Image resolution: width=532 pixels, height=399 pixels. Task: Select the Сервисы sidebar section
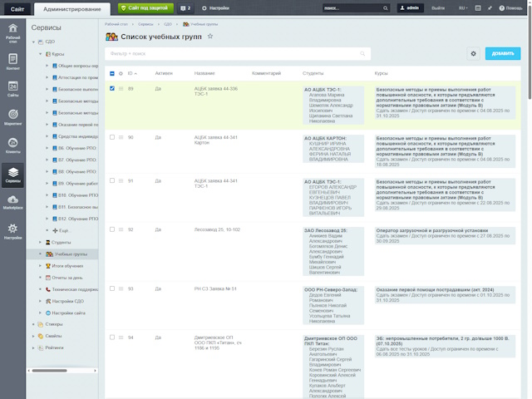13,175
